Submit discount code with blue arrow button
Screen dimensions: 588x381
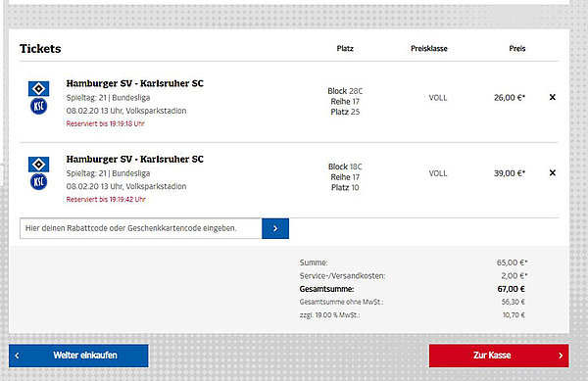(275, 228)
